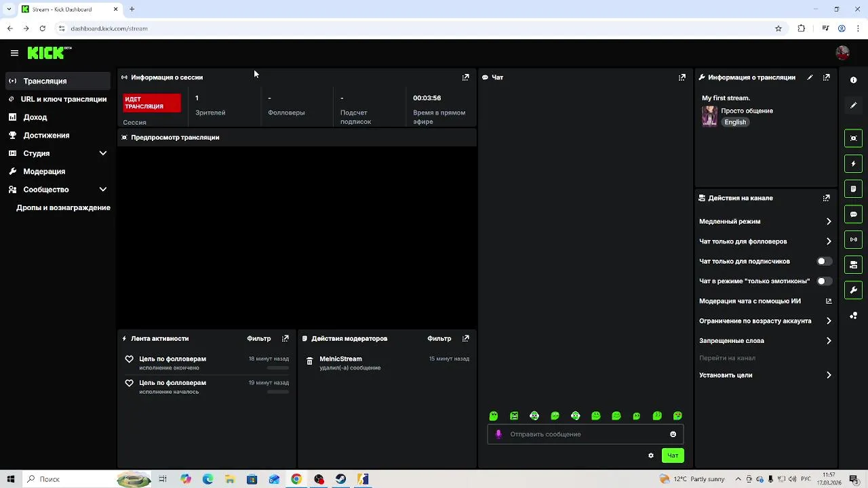Open URL и ключ трансляции page
The height and width of the screenshot is (488, 868).
(58, 99)
